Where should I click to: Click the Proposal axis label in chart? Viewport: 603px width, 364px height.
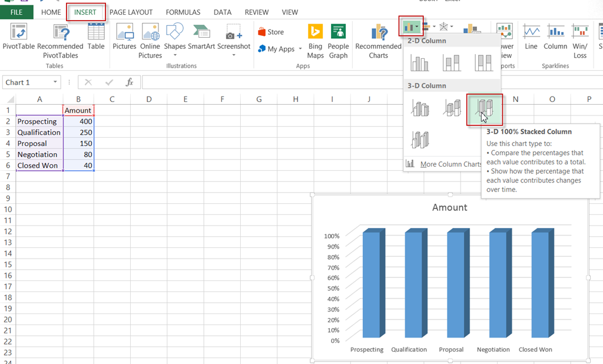point(451,349)
